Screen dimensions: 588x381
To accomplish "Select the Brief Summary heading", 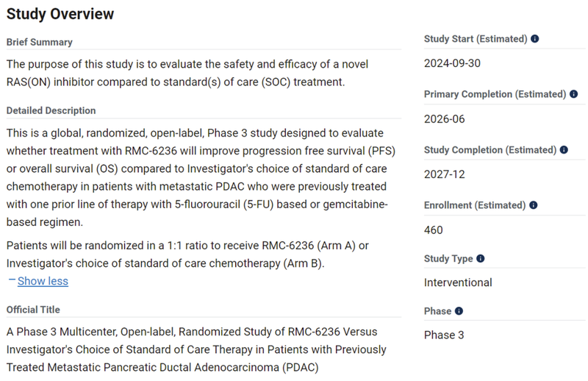I will pos(40,43).
